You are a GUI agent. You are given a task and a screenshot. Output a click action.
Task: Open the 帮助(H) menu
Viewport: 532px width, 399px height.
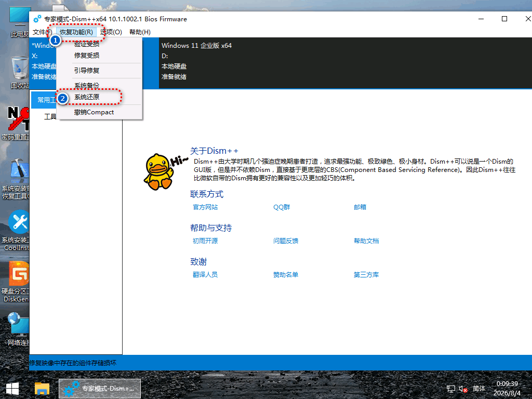coord(140,32)
